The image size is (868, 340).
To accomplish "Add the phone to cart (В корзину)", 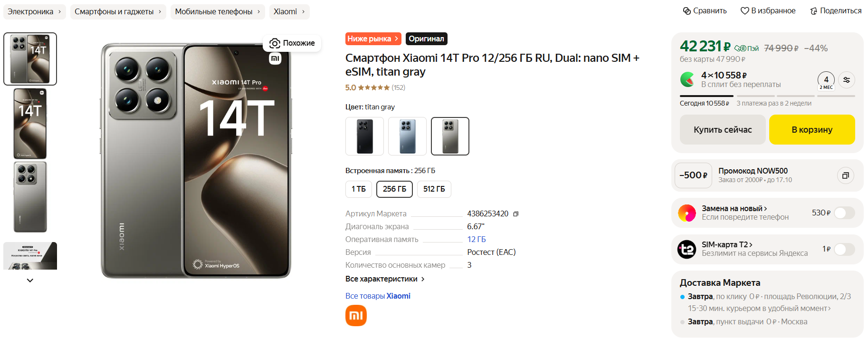I will click(811, 130).
